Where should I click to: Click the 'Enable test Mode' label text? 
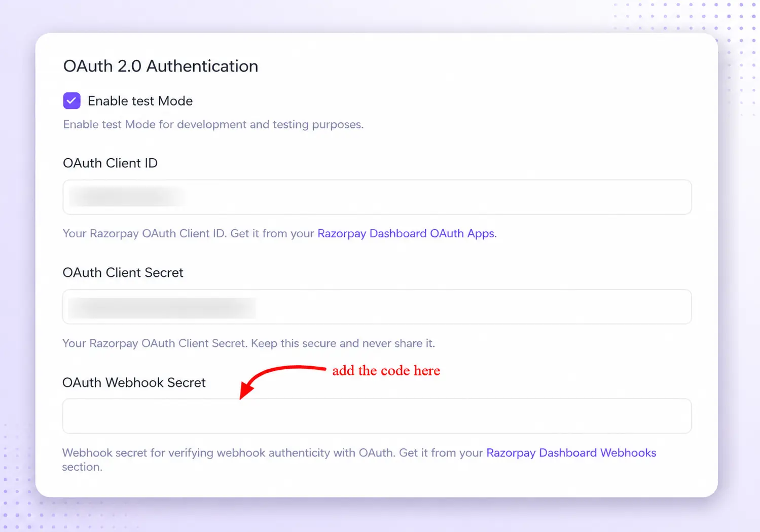click(x=140, y=101)
